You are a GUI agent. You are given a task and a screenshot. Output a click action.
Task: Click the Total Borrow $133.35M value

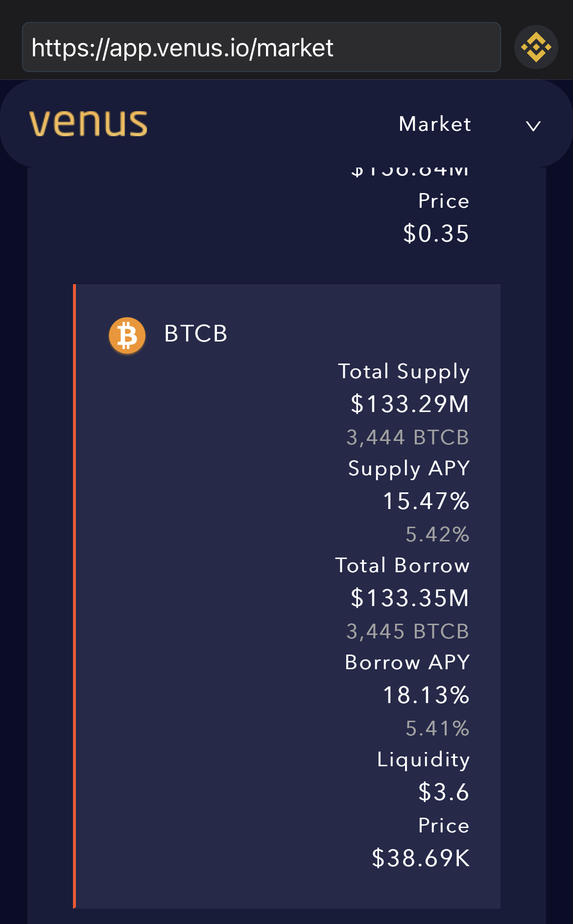tap(410, 598)
